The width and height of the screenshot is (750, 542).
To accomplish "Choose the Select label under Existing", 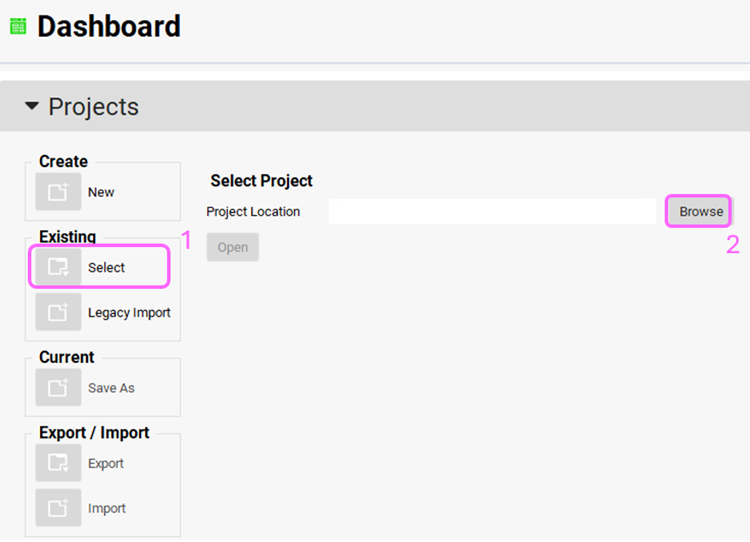I will 106,267.
